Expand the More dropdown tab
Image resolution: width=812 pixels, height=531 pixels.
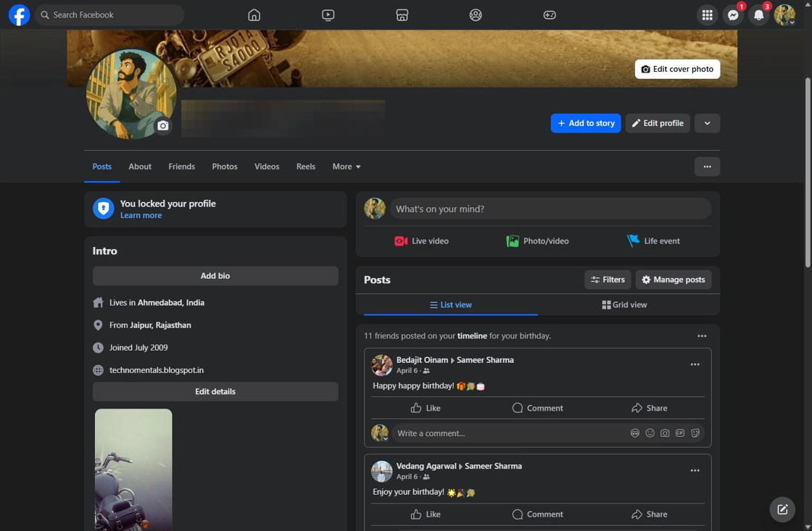pos(347,167)
